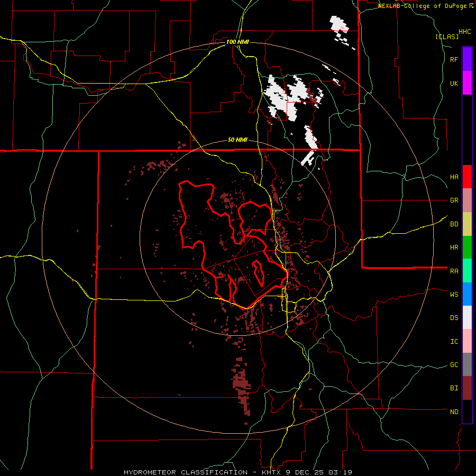Click the small red island polygon outline
The image size is (476, 476).
pyautogui.click(x=258, y=273)
